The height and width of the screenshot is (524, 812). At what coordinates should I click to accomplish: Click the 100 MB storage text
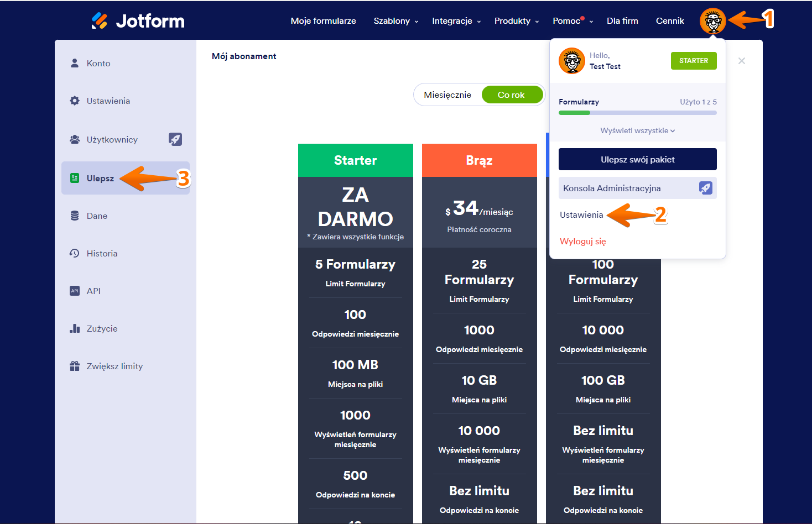click(x=355, y=365)
